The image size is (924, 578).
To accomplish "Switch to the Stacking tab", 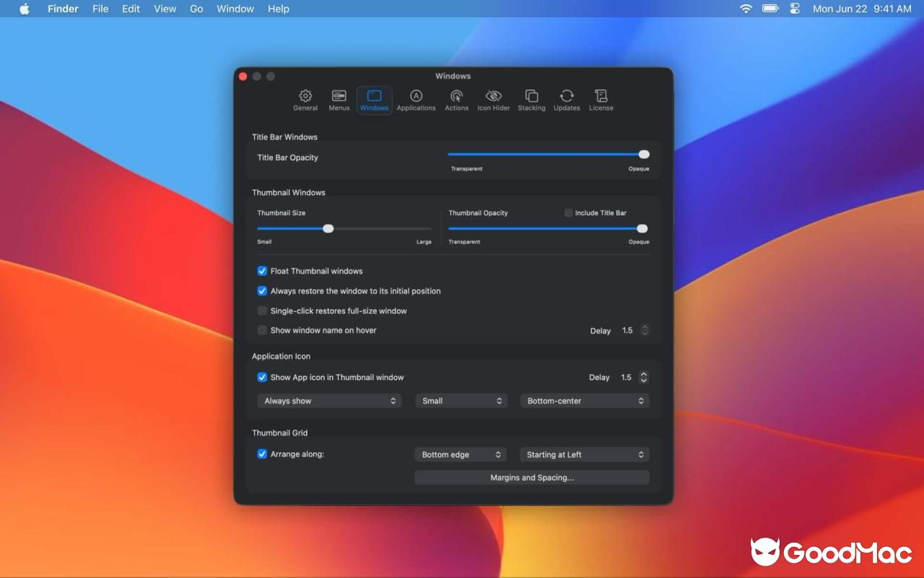I will (x=531, y=100).
